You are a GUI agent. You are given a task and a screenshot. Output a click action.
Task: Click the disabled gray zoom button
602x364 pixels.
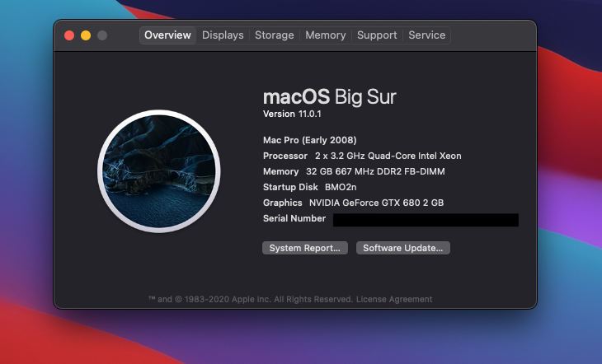click(x=102, y=35)
